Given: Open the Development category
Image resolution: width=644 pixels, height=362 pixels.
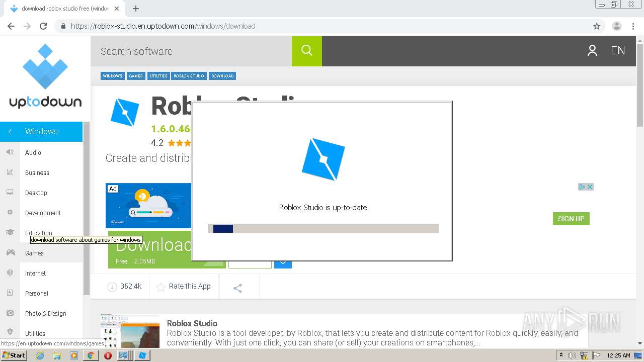Looking at the screenshot, I should [43, 213].
